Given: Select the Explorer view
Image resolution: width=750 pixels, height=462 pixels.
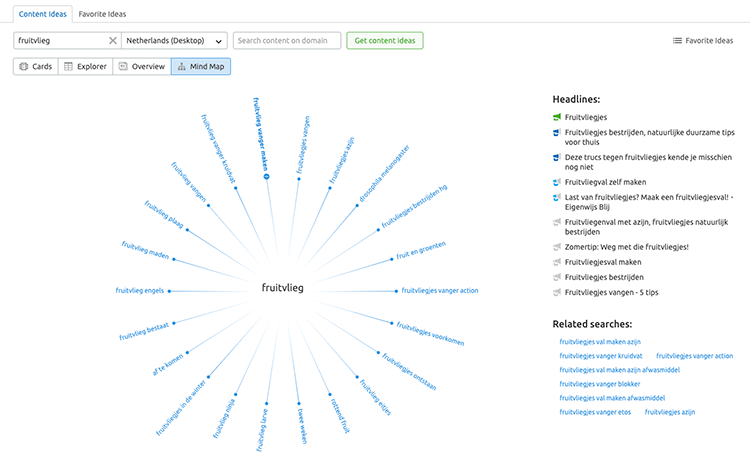Looking at the screenshot, I should coord(86,66).
